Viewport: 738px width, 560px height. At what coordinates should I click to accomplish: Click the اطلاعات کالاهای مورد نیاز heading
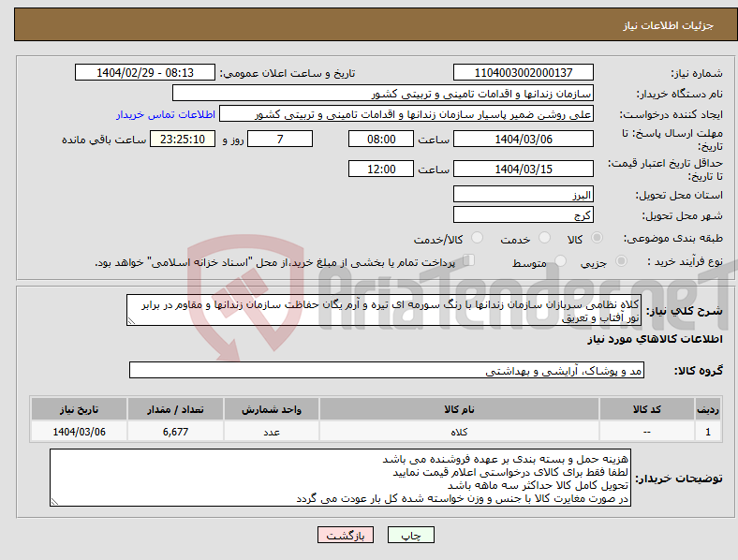[655, 339]
